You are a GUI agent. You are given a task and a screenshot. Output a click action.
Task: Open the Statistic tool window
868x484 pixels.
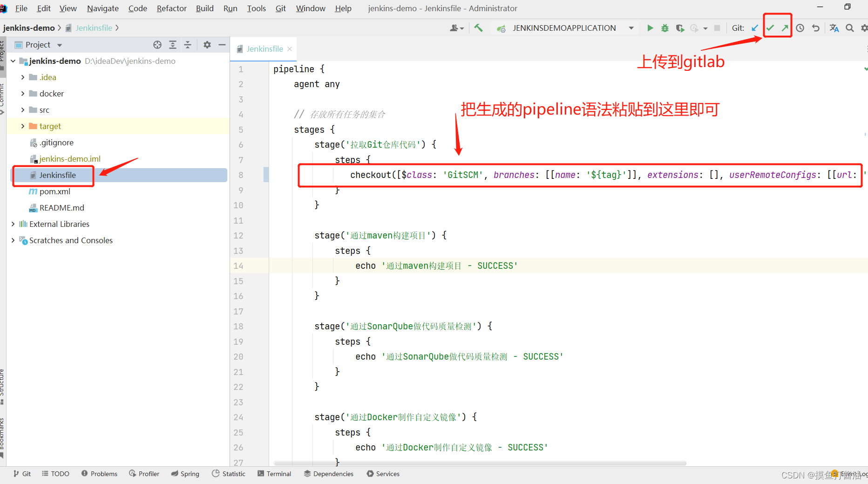tap(229, 474)
